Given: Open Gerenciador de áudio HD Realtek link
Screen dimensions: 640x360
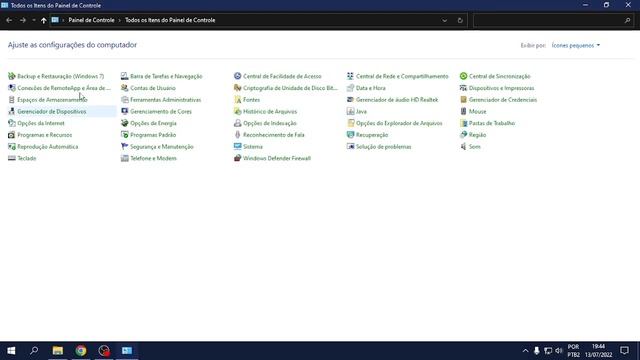Looking at the screenshot, I should coord(397,100).
